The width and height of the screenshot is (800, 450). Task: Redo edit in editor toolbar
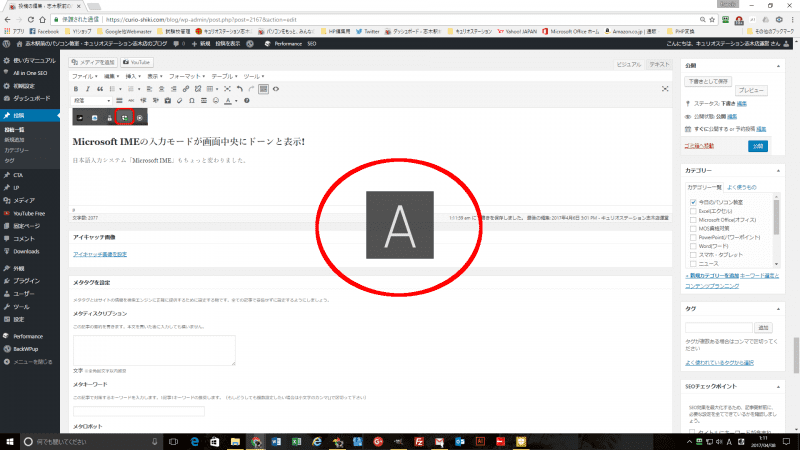[252, 89]
